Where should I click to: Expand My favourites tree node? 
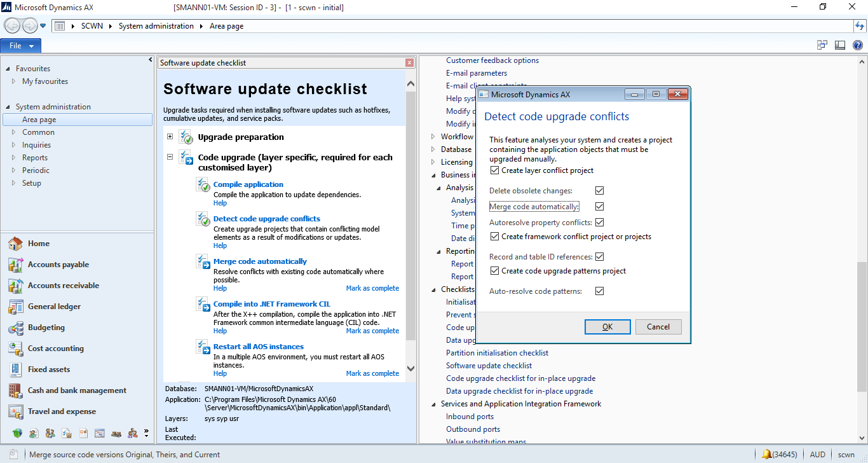(14, 81)
